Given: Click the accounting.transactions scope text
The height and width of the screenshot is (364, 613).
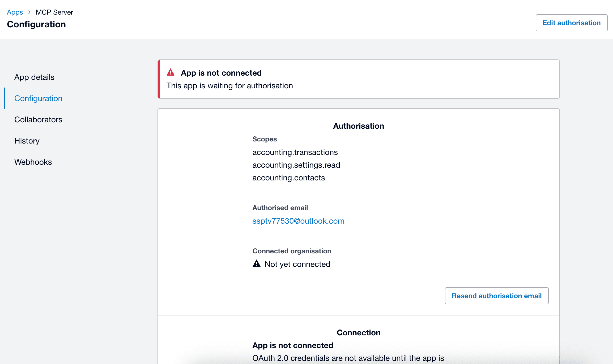Looking at the screenshot, I should [x=295, y=152].
